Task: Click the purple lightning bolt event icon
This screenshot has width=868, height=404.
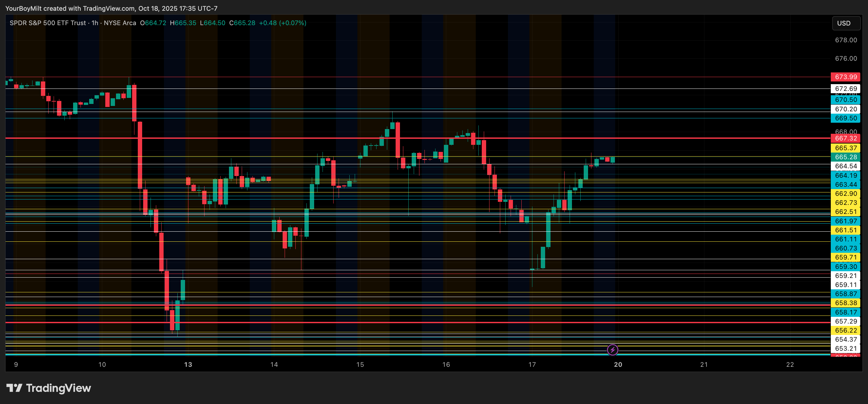Action: point(612,350)
